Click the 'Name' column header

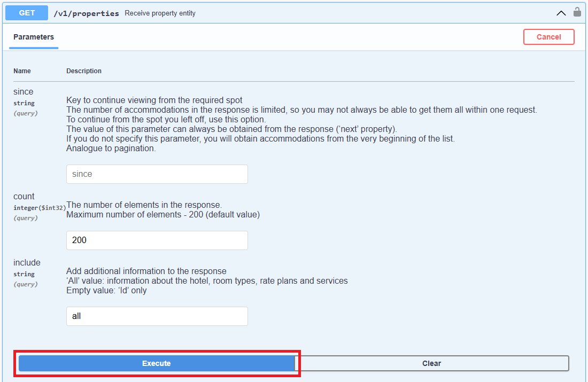22,71
